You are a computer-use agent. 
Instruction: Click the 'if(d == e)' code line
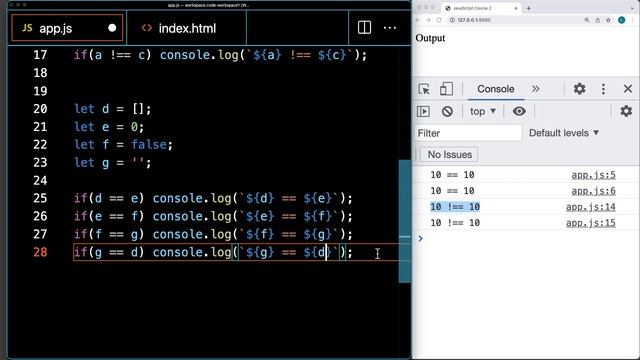click(x=213, y=198)
